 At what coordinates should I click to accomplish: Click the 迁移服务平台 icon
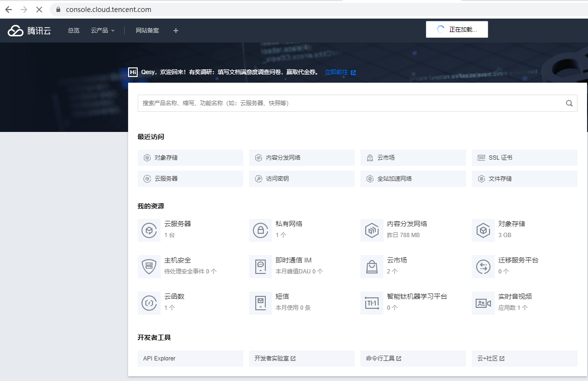[483, 267]
